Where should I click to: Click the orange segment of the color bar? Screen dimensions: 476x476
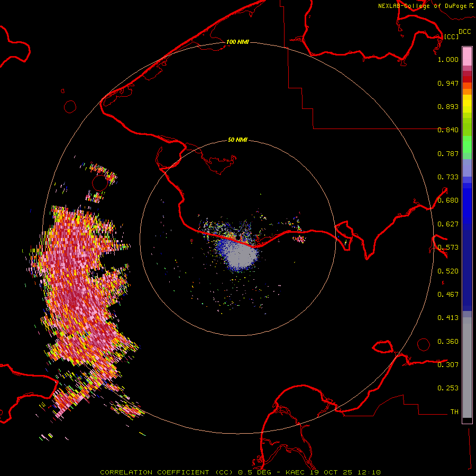[x=467, y=91]
